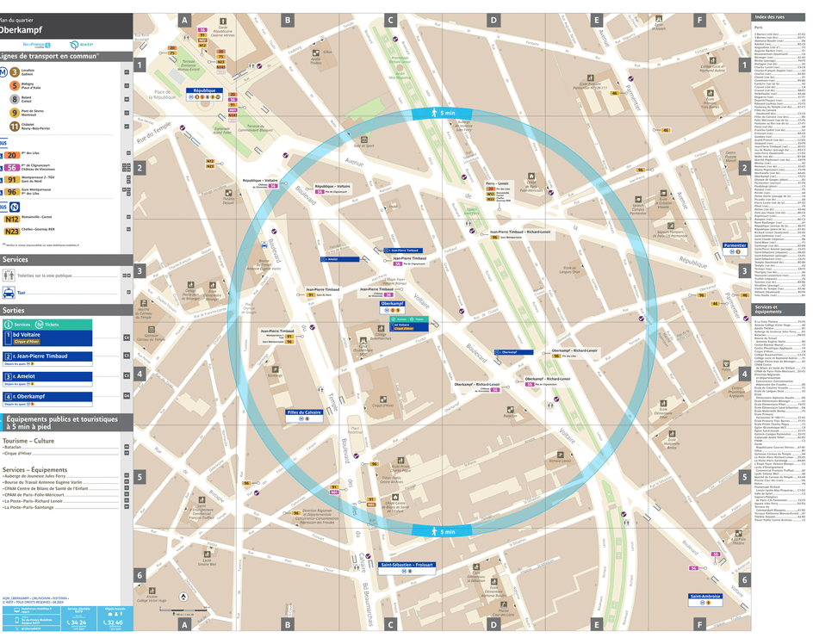This screenshot has height=644, width=813.
Task: Open the Index des rues panel header
Action: click(771, 16)
